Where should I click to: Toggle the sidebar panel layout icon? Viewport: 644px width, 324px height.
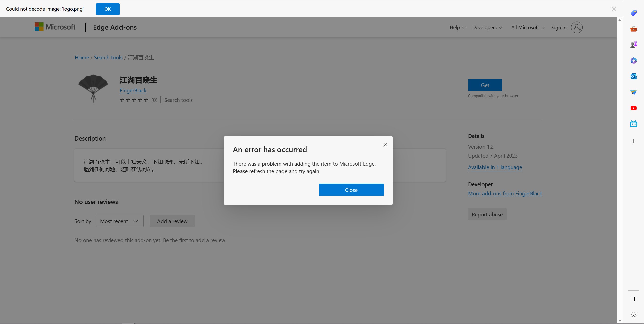click(633, 299)
